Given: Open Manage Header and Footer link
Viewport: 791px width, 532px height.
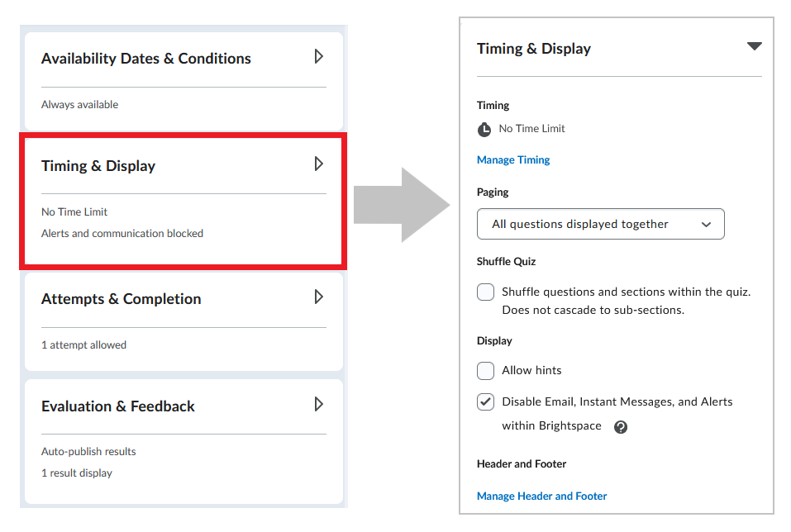Looking at the screenshot, I should (541, 496).
